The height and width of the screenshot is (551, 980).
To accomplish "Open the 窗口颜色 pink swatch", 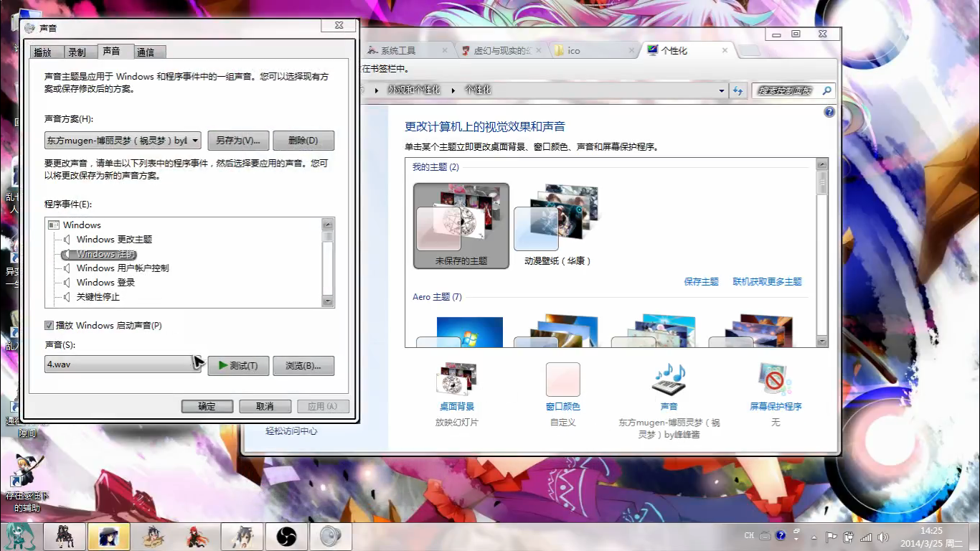I will (x=563, y=379).
